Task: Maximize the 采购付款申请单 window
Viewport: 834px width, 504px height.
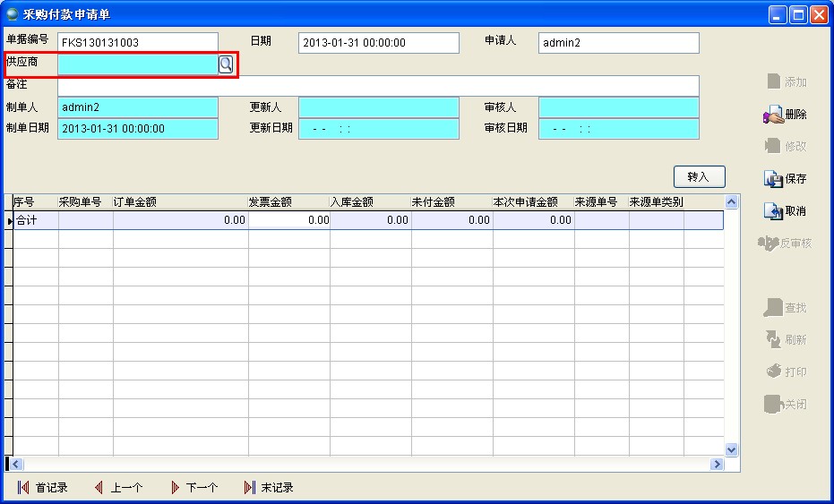Action: 798,14
